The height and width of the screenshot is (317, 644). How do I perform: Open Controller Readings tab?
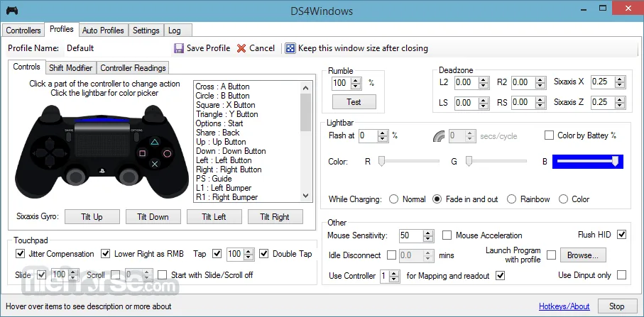[x=133, y=68]
